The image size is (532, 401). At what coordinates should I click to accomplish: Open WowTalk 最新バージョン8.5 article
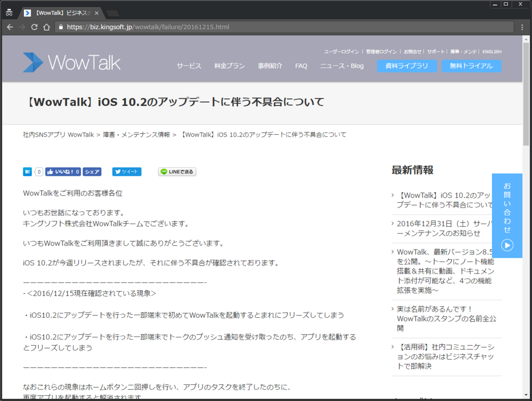[446, 271]
